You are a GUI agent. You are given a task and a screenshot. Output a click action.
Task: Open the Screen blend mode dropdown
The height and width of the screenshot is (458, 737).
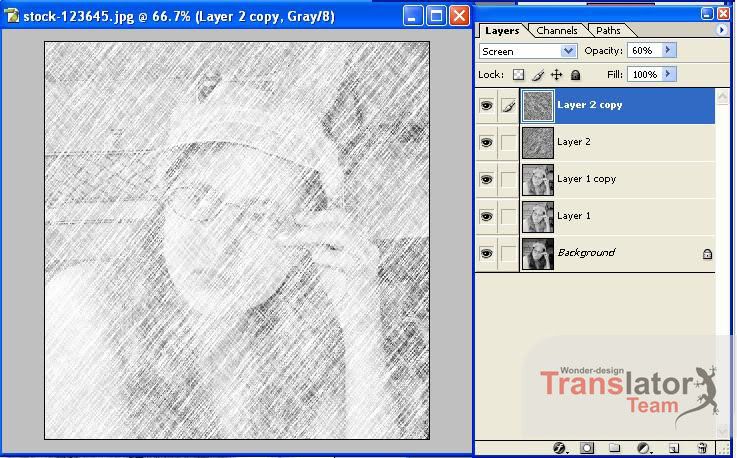pos(568,51)
